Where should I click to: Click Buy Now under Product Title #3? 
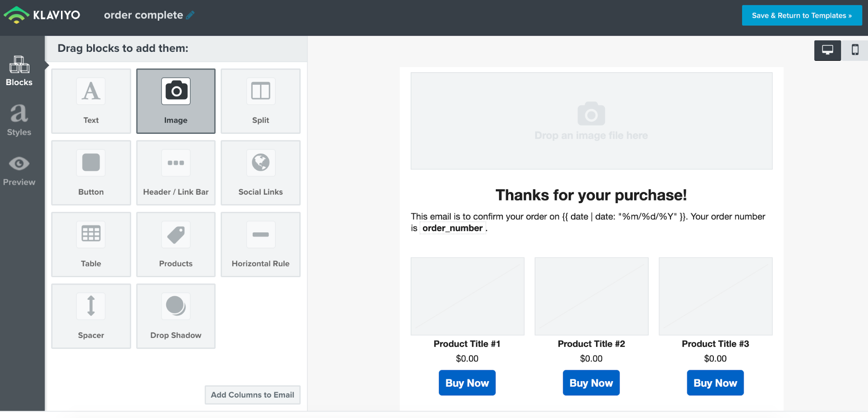[x=716, y=383]
